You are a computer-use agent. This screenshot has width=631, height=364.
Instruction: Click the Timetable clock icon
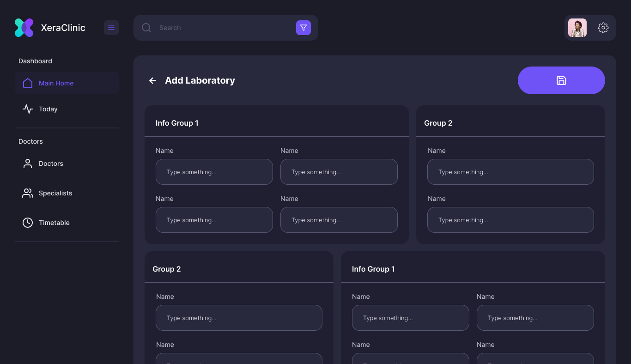[28, 223]
